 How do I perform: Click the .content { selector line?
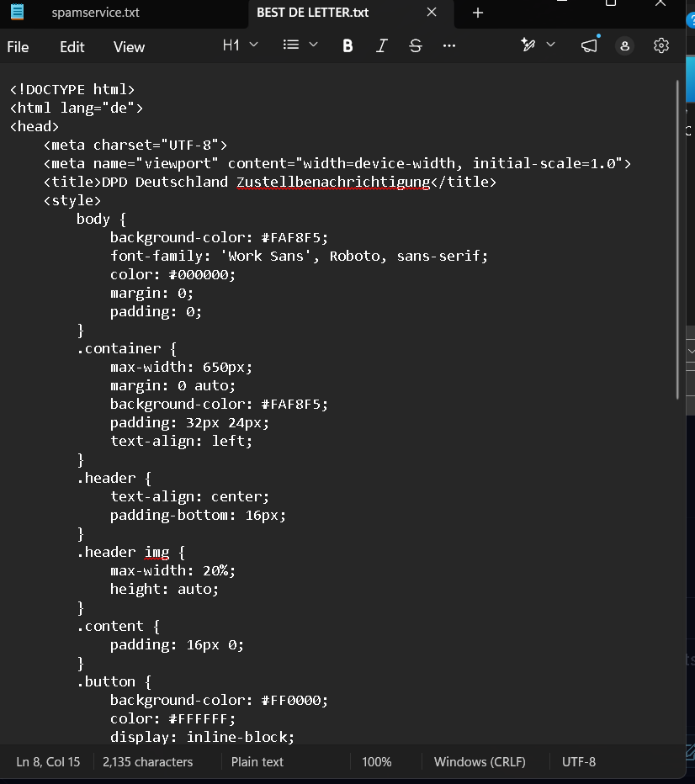[x=119, y=626]
